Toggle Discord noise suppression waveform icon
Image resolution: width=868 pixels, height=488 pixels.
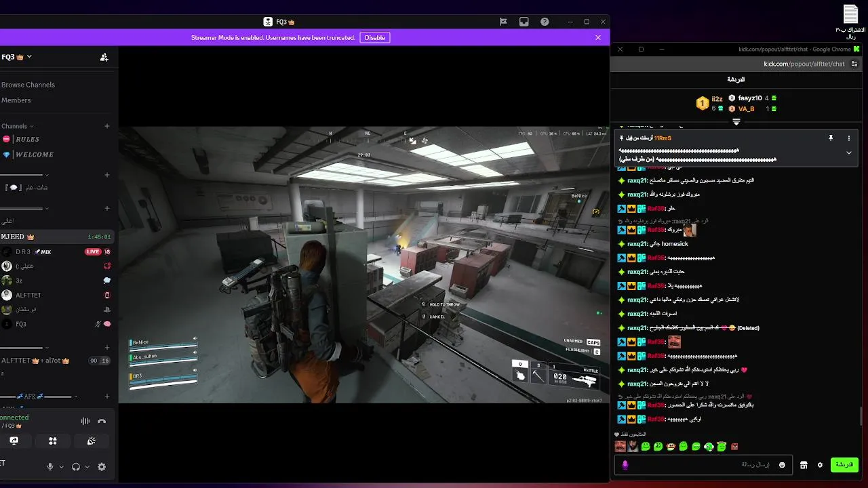[x=85, y=421]
